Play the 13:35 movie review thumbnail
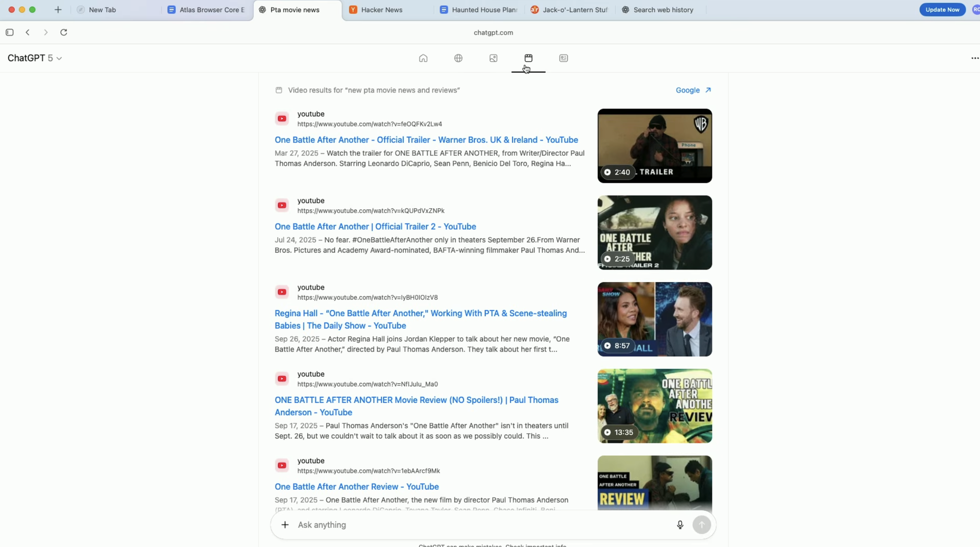 point(655,406)
